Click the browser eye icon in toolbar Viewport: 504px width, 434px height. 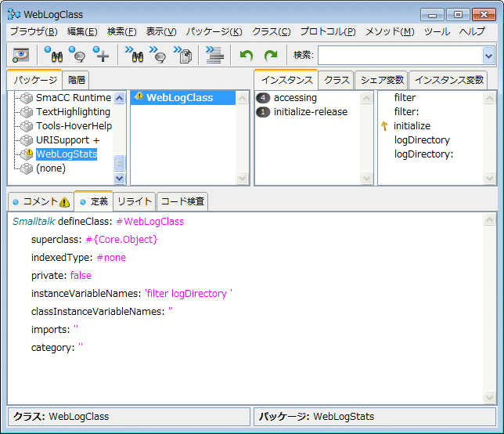tap(20, 55)
